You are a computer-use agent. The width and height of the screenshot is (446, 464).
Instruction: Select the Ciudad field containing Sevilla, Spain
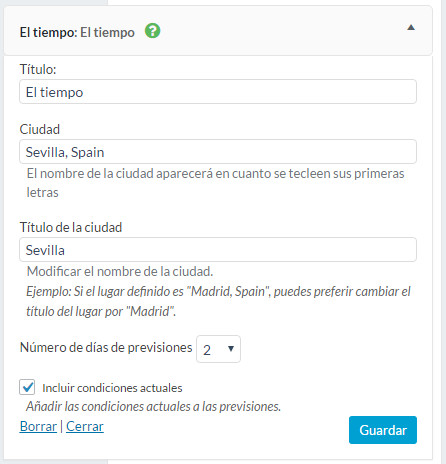click(218, 152)
